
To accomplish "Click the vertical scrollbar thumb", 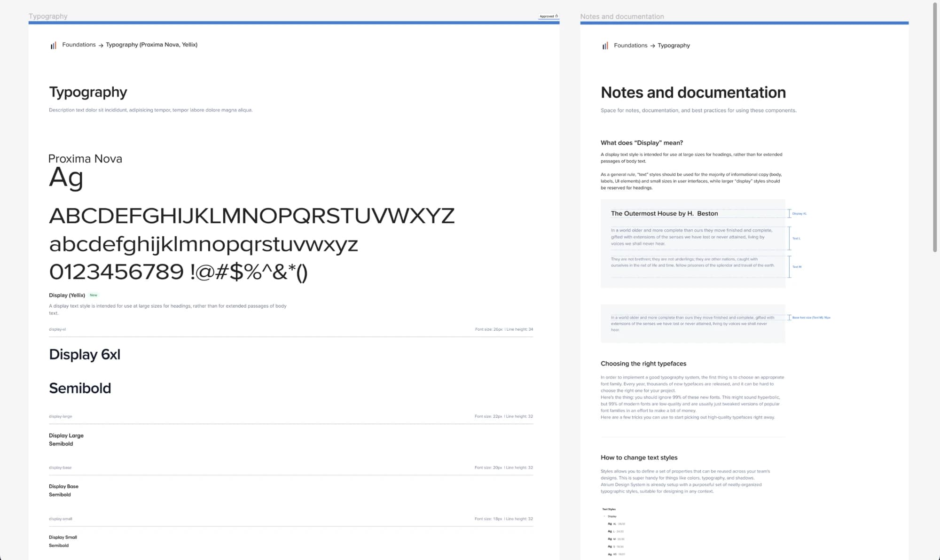I will [935, 127].
